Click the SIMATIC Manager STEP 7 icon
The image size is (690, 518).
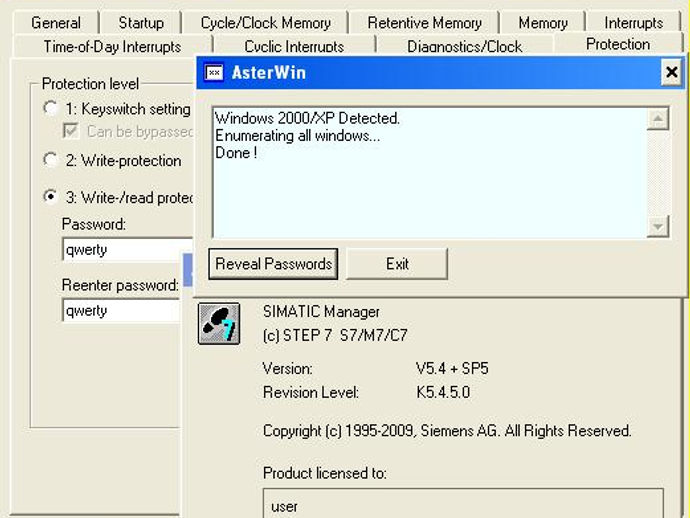pos(219,323)
